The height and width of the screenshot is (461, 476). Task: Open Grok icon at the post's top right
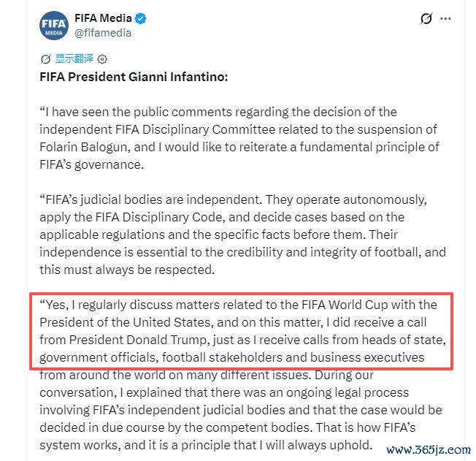426,18
